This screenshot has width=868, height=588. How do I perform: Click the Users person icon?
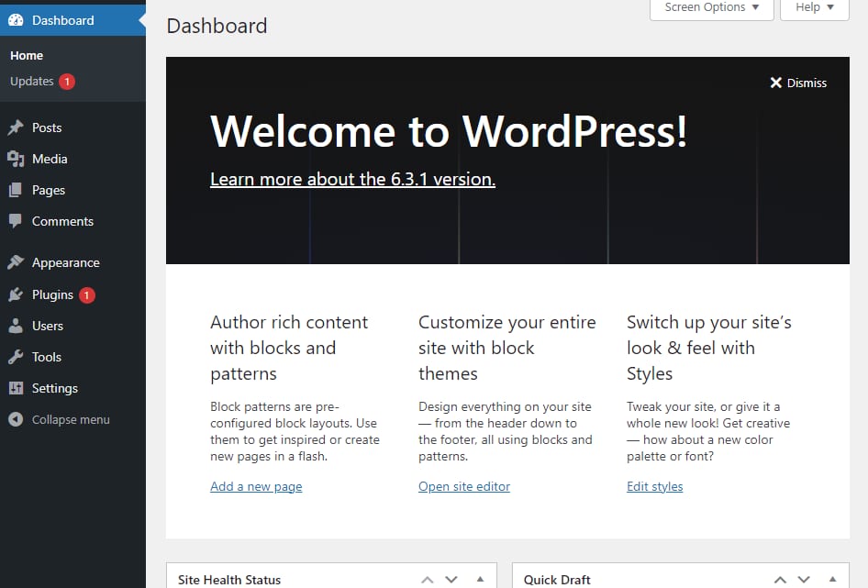16,326
